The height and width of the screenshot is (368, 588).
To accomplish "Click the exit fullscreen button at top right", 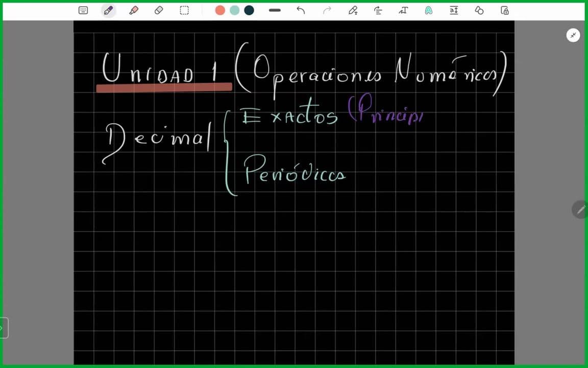I will coord(573,35).
